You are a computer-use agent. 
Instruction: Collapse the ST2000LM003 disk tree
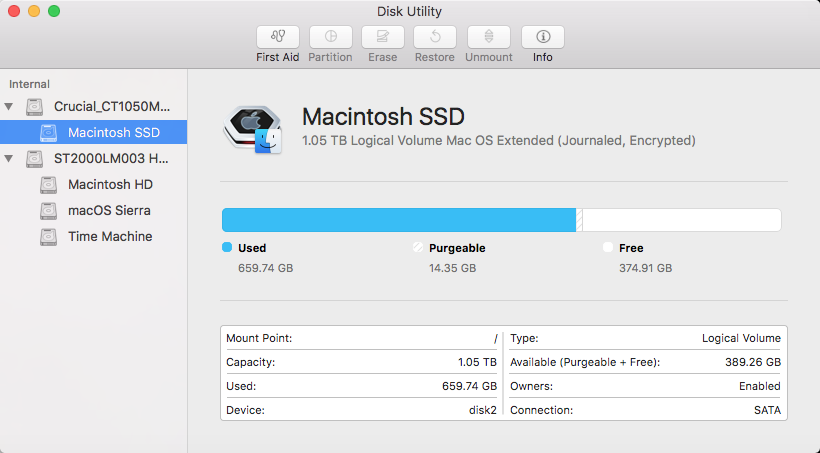[x=9, y=158]
